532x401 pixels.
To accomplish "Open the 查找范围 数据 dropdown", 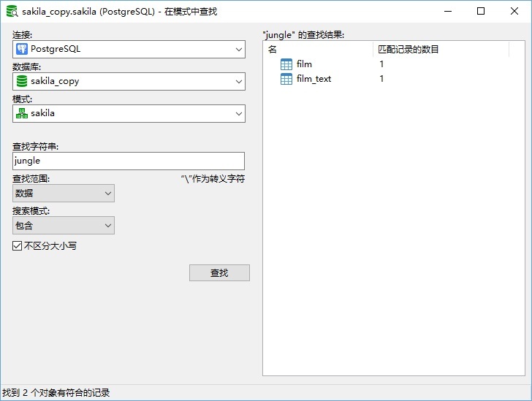I will pos(64,194).
